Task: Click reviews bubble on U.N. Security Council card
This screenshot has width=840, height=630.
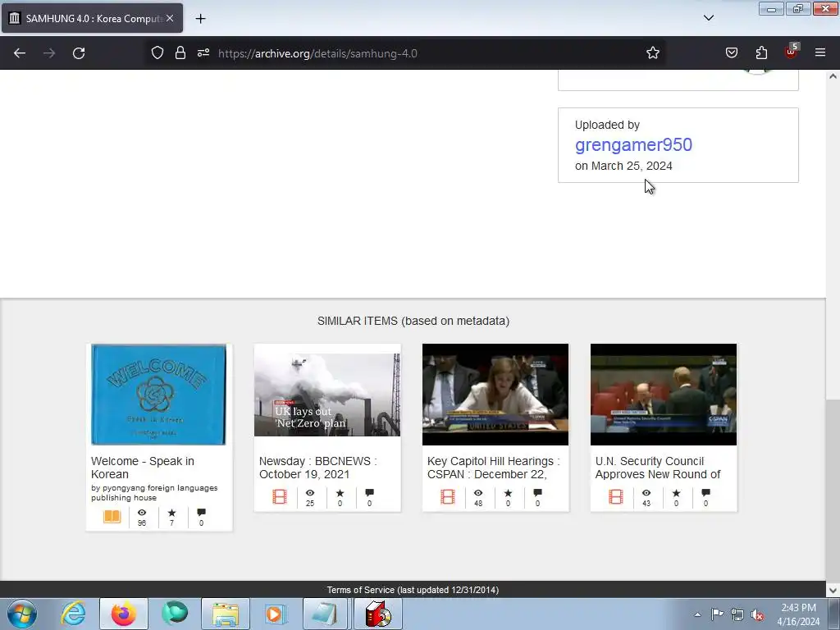Action: (x=706, y=493)
